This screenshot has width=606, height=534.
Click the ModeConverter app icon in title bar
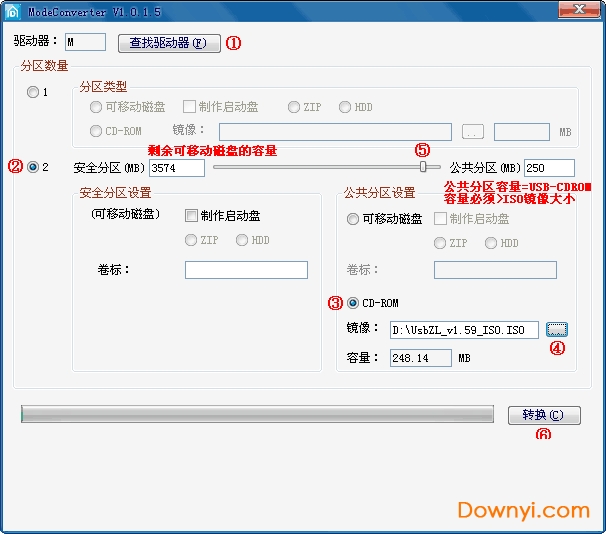[x=12, y=12]
